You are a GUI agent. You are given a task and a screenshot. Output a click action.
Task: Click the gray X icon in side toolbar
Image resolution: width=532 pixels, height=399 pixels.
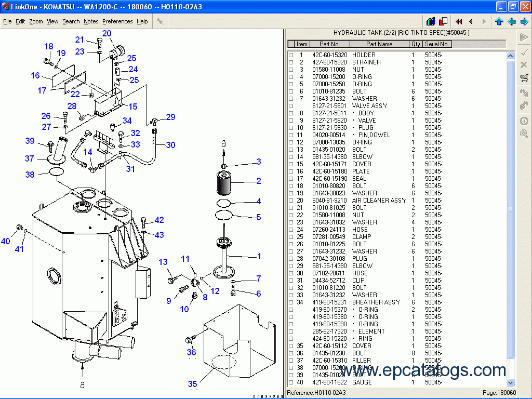pyautogui.click(x=524, y=64)
